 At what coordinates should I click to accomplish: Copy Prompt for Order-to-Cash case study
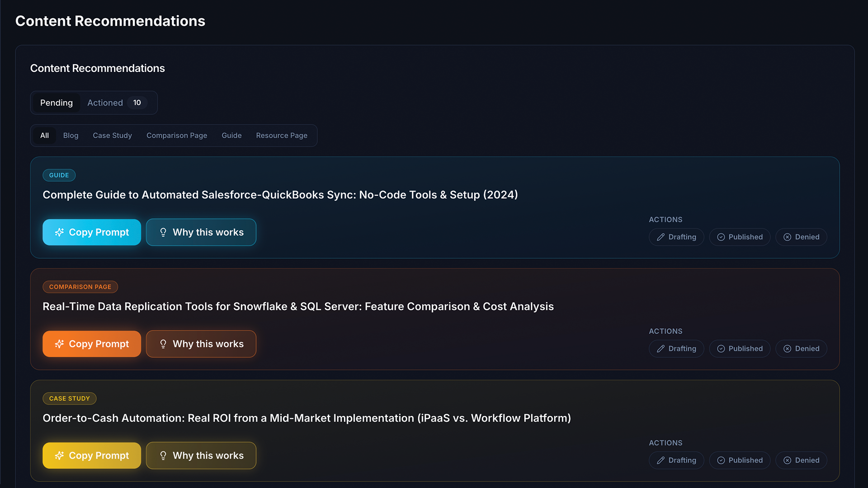pos(92,455)
